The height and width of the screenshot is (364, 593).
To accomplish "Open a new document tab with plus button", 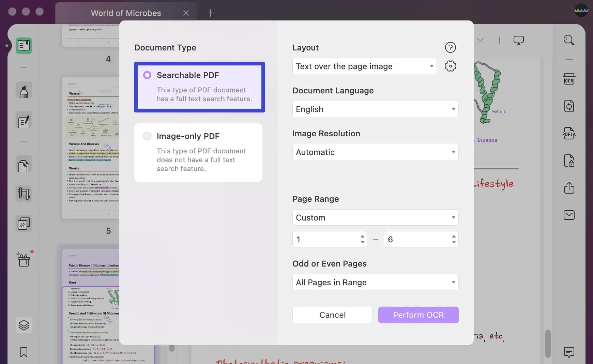I will pos(211,13).
